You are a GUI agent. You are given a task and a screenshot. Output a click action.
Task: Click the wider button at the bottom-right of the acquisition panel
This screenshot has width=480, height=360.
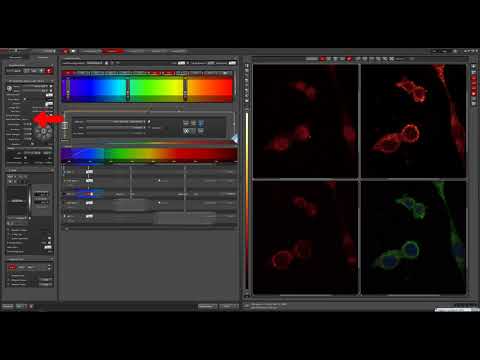(x=207, y=306)
